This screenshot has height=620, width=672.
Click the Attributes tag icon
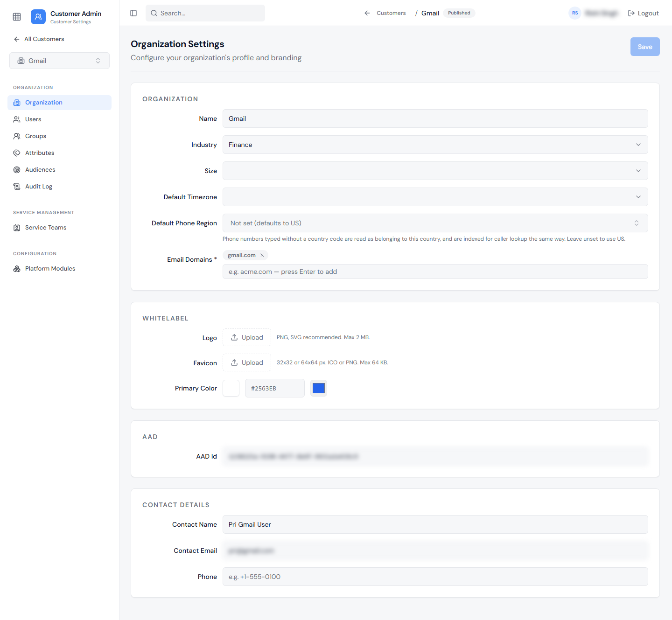[17, 153]
